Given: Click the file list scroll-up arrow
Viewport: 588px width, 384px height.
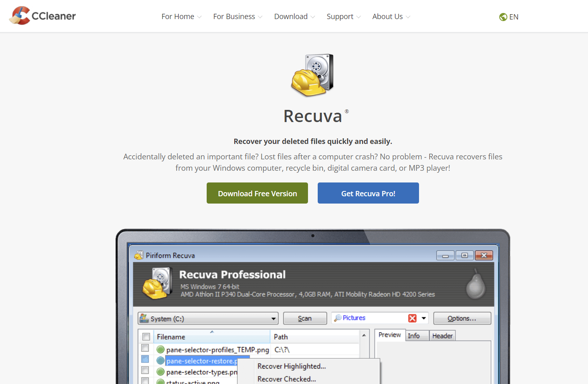Looking at the screenshot, I should [364, 335].
